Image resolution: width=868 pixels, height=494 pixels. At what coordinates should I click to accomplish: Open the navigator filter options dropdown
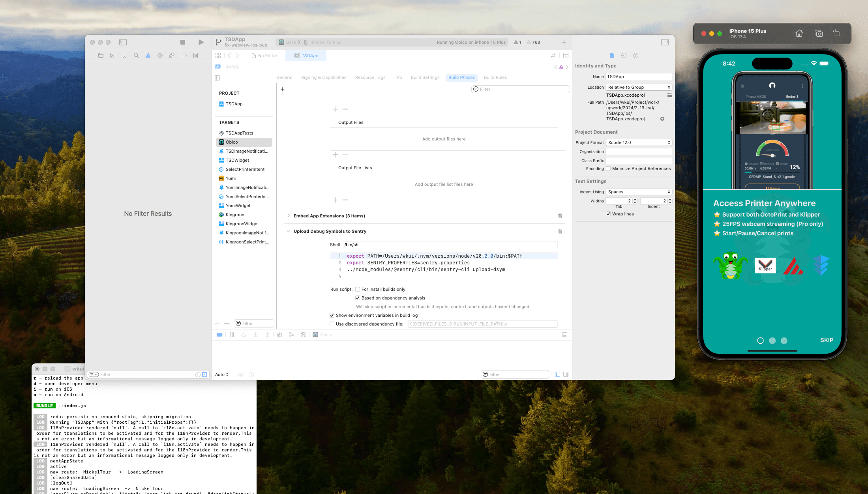pos(94,374)
